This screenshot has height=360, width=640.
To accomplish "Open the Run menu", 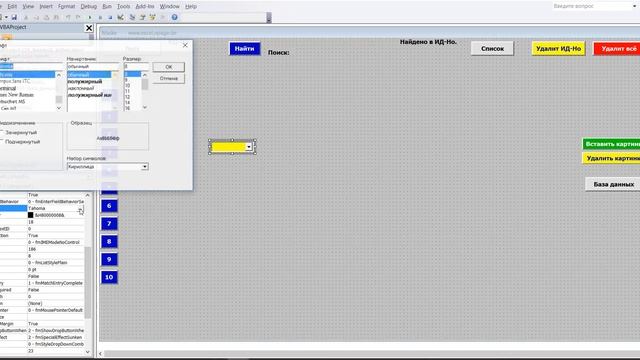I will (107, 7).
